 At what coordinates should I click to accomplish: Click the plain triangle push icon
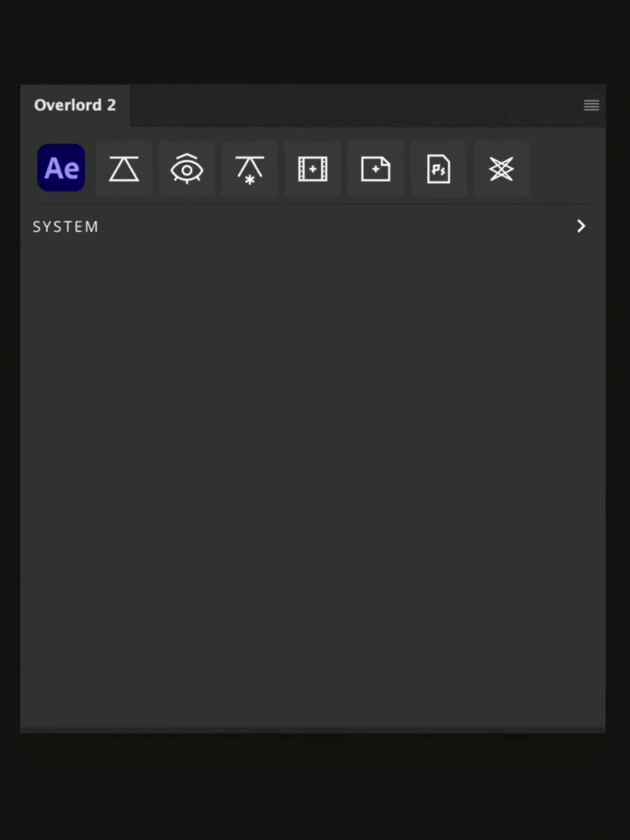123,169
